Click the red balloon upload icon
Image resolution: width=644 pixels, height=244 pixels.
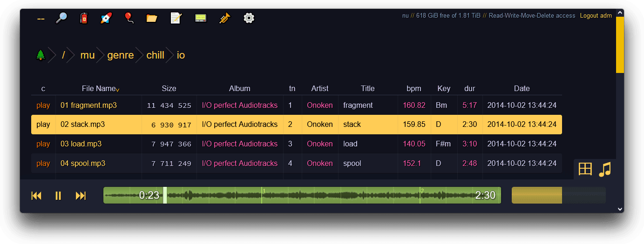129,18
